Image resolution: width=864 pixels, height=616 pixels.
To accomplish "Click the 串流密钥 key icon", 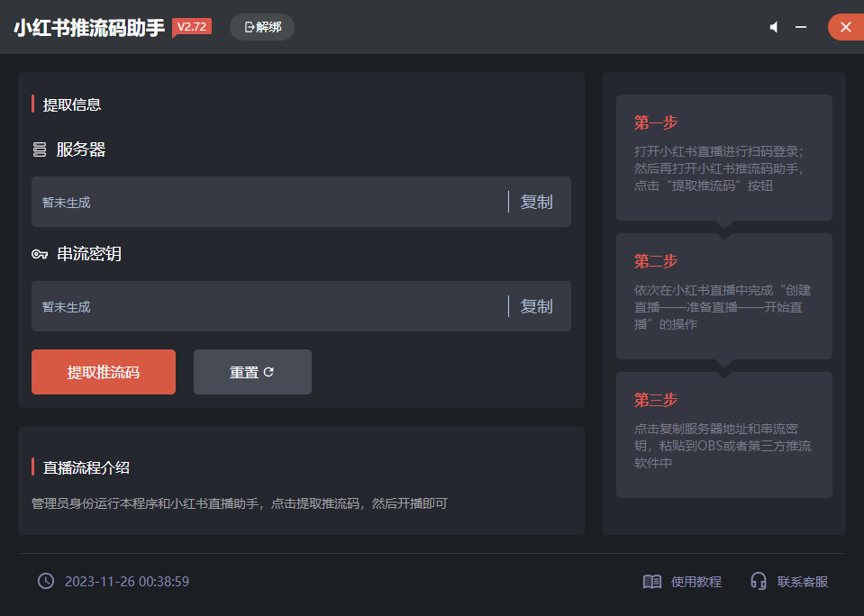I will pos(39,254).
